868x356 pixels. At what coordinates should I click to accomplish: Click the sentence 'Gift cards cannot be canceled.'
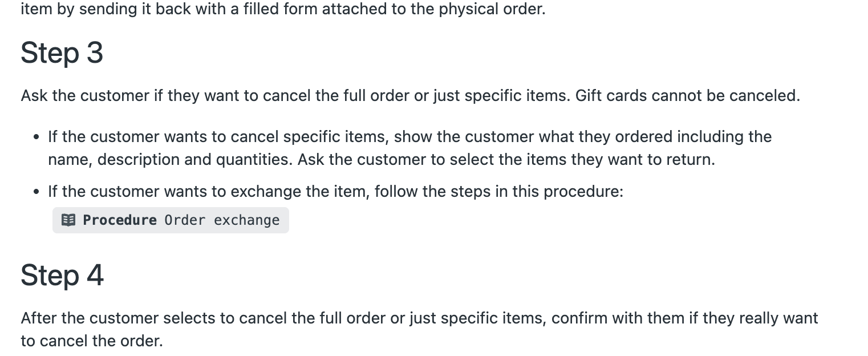point(687,95)
